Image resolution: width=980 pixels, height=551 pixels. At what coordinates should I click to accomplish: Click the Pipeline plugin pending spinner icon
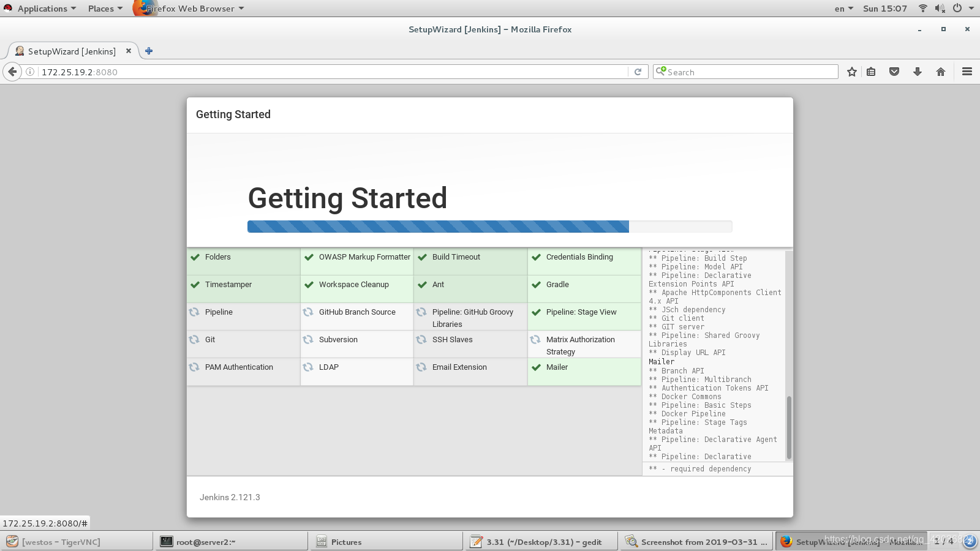pos(194,312)
